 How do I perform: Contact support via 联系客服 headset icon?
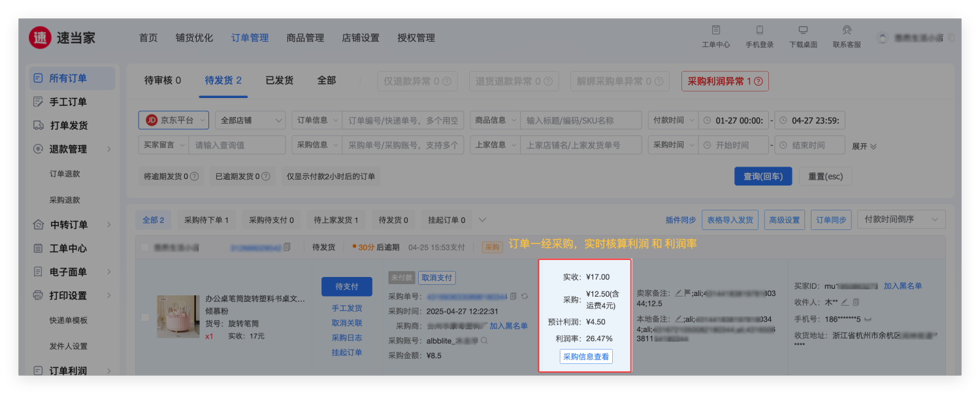[847, 30]
